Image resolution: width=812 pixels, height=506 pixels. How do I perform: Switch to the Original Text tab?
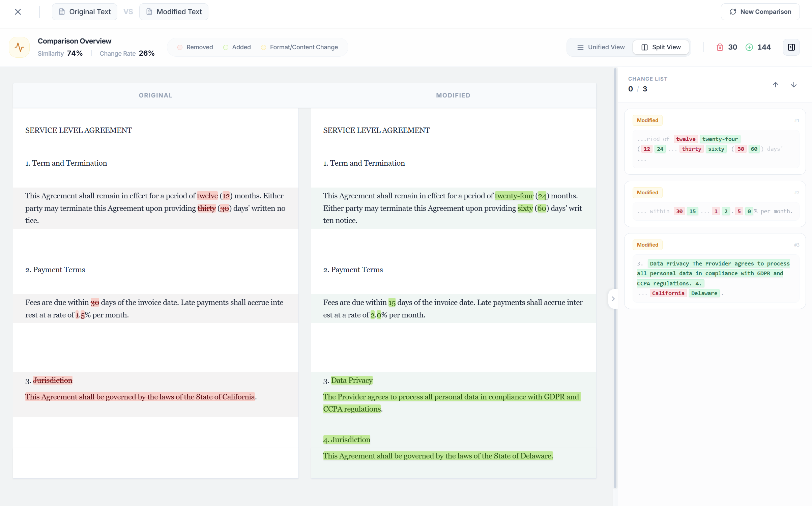pyautogui.click(x=85, y=11)
